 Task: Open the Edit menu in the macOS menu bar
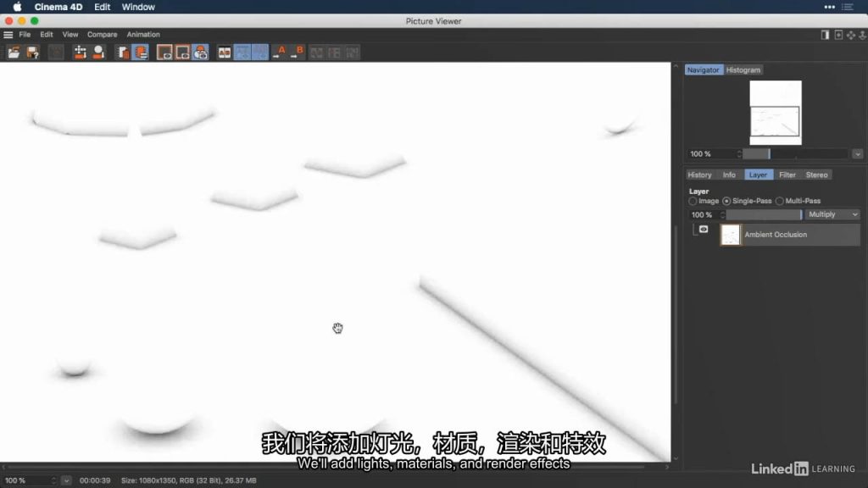(102, 7)
